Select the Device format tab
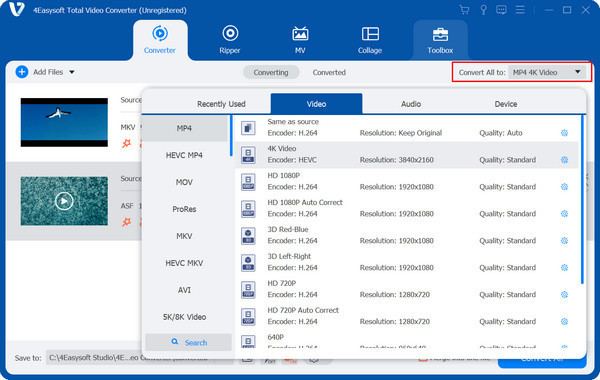Screen dimensions: 600x380 [505, 104]
